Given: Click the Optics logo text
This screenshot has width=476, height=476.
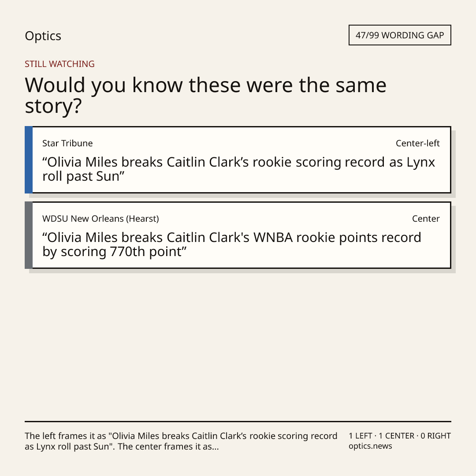Looking at the screenshot, I should [x=43, y=36].
